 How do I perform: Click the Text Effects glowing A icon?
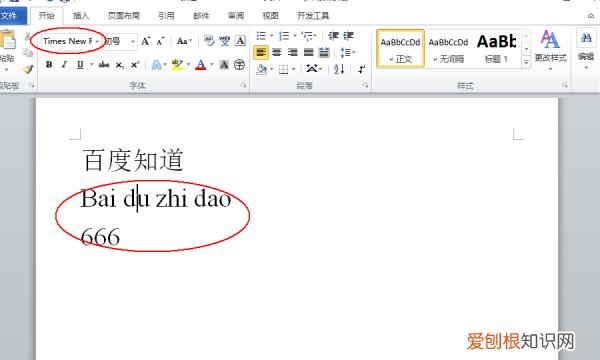[157, 65]
